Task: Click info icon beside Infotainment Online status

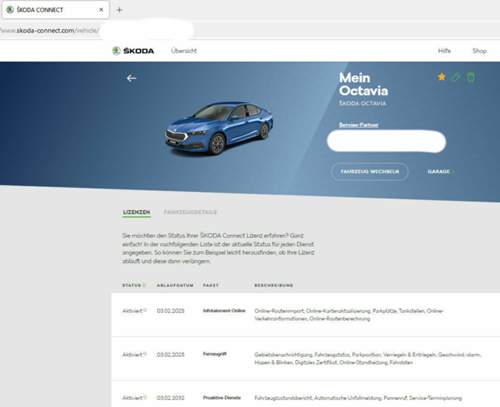Action: coord(145,310)
